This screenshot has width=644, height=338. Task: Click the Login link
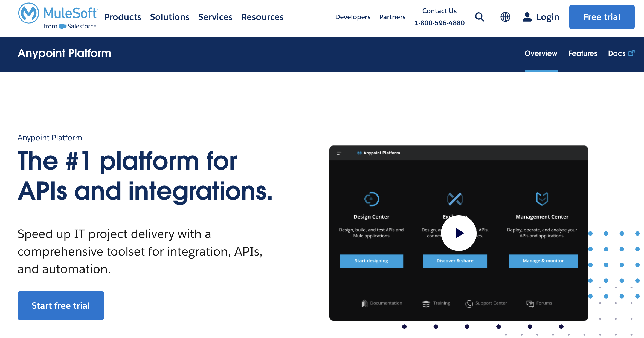point(541,17)
